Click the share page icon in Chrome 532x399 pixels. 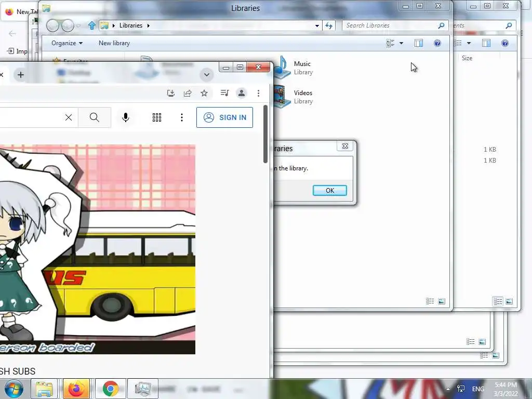188,93
